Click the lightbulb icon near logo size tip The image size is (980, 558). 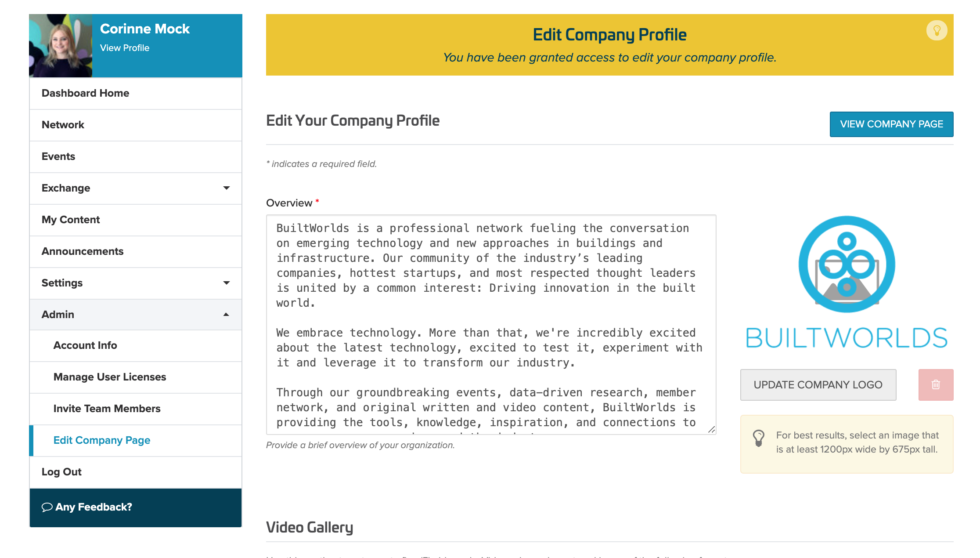(x=758, y=439)
